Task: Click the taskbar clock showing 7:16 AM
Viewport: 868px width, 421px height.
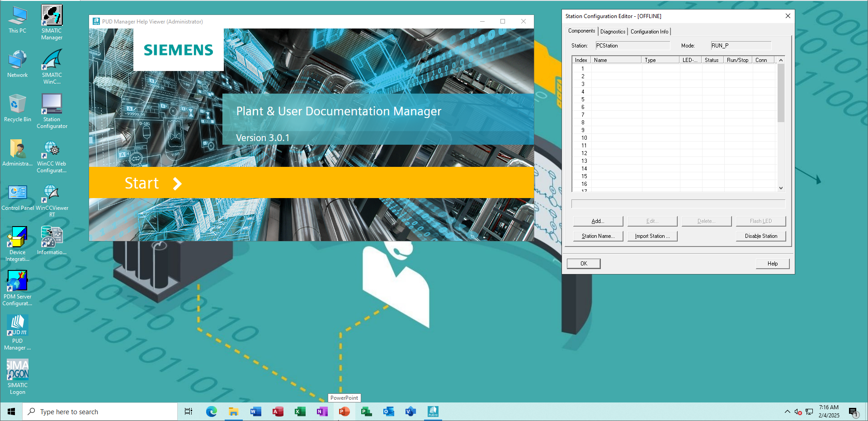Action: (829, 412)
